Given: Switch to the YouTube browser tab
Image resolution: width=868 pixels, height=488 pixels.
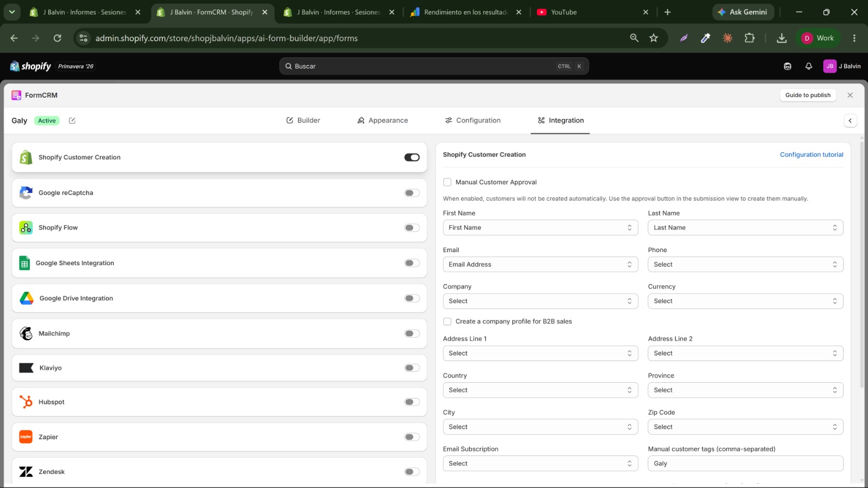Looking at the screenshot, I should pos(593,12).
